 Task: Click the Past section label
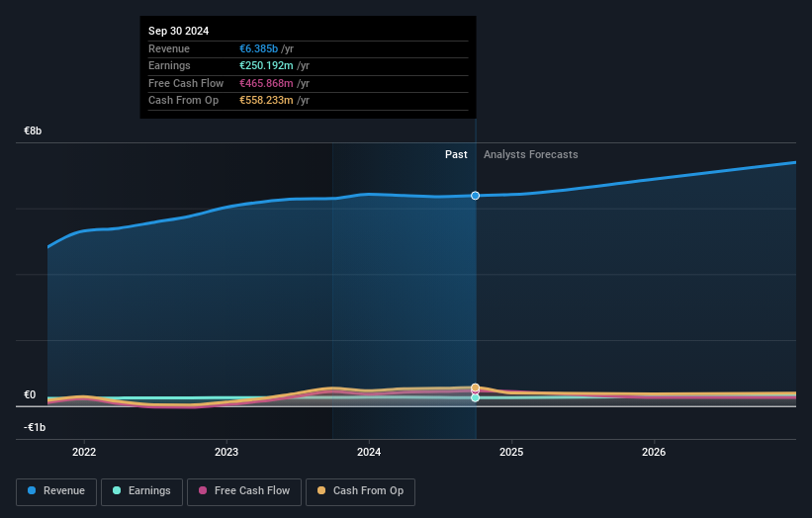coord(456,155)
